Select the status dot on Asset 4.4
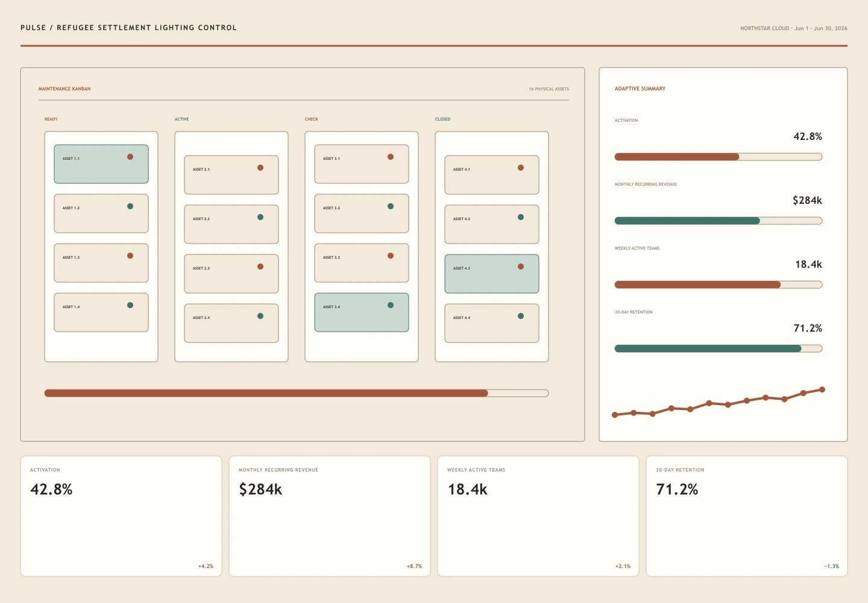 coord(521,316)
